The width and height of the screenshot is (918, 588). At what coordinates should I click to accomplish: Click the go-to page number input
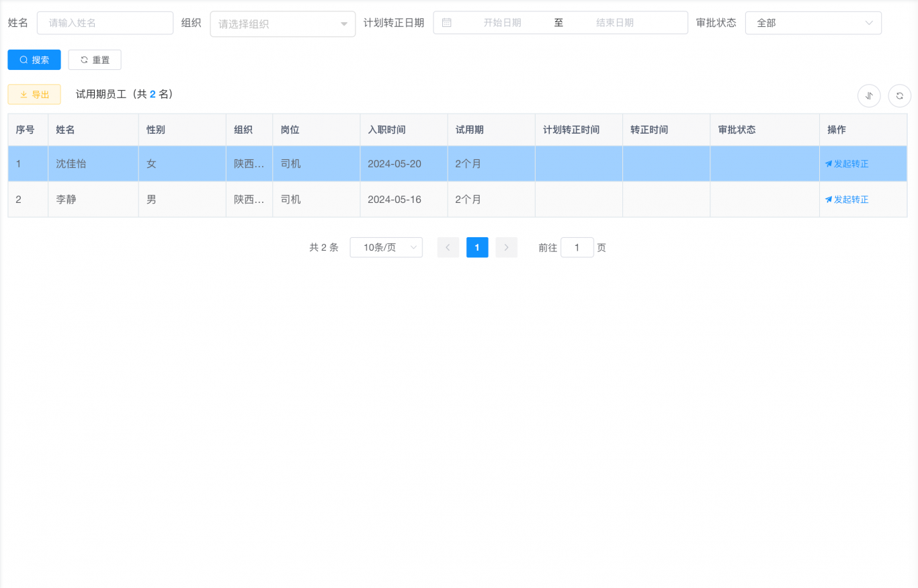(x=577, y=247)
